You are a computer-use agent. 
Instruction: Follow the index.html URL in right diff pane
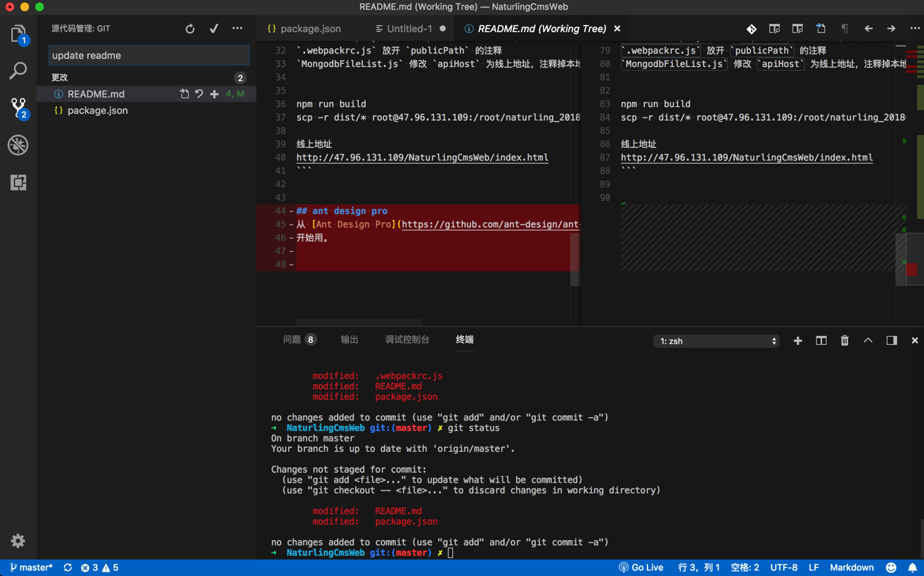click(746, 158)
